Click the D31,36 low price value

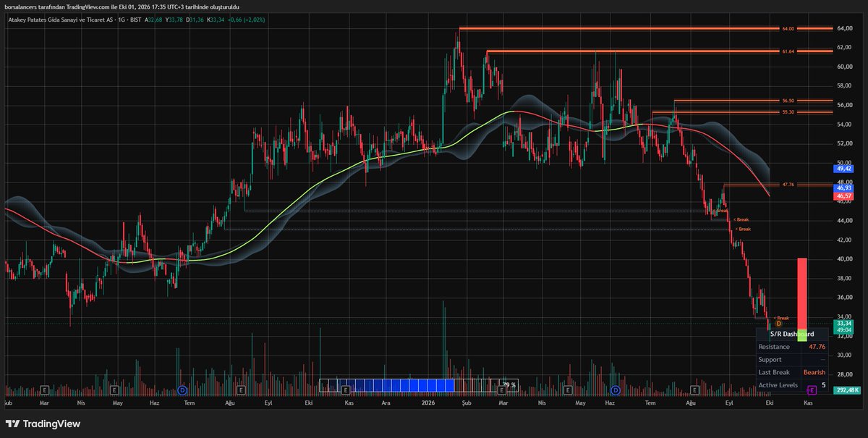click(195, 20)
